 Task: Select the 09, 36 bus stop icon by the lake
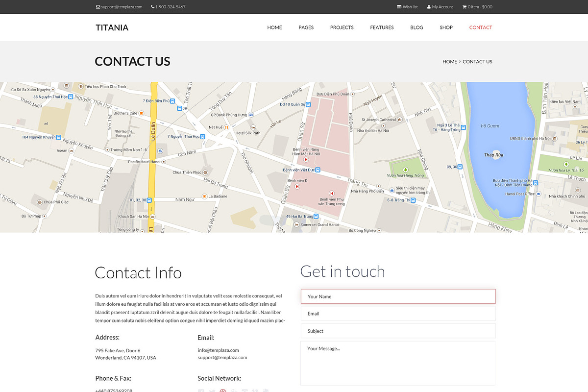[x=461, y=167]
